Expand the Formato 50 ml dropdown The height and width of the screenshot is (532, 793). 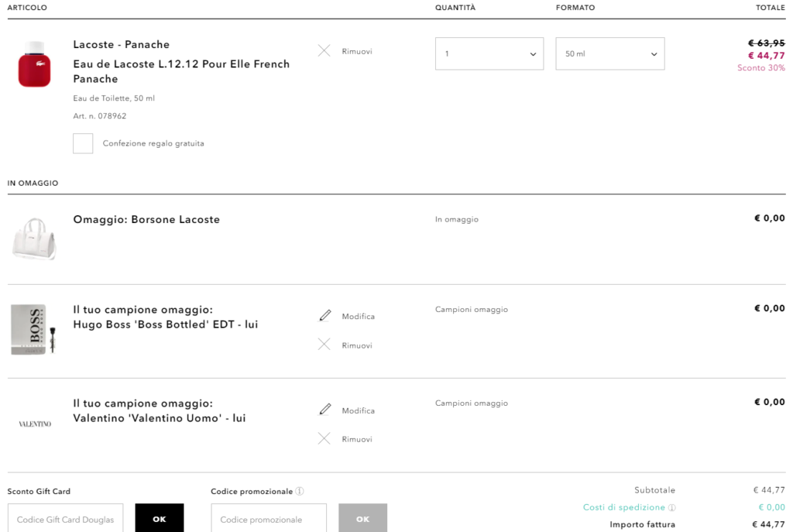(609, 54)
